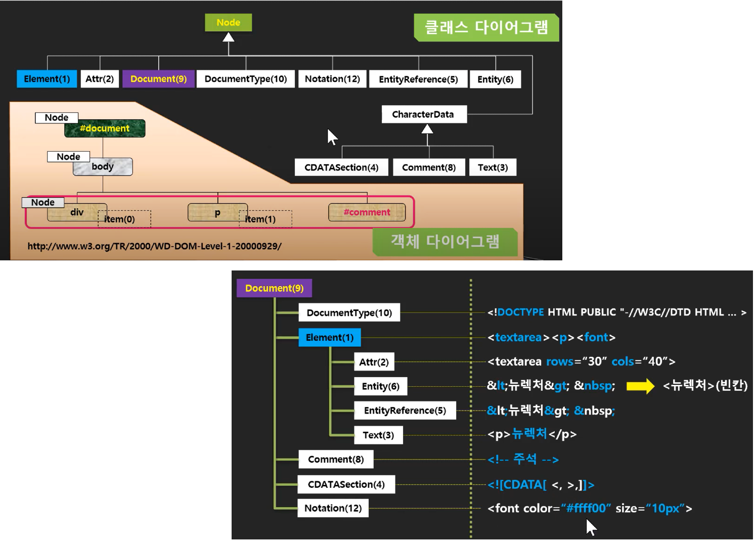Click the Node tag above div
Viewport: 756px width, 546px height.
43,202
